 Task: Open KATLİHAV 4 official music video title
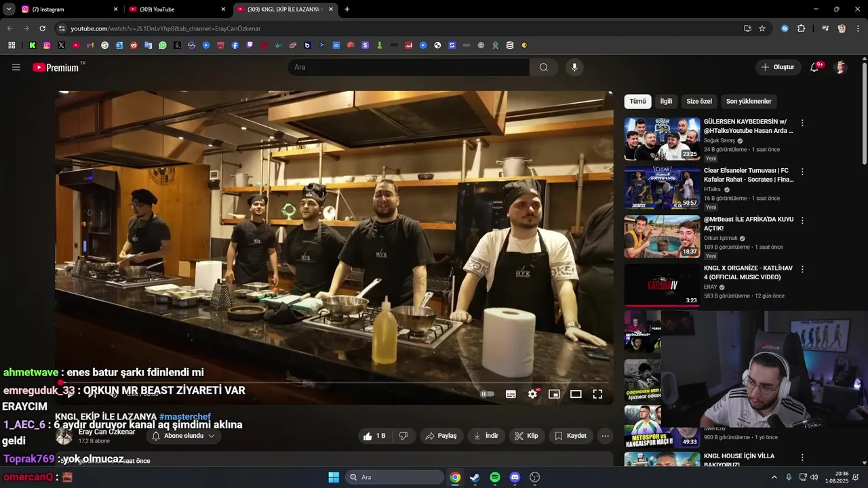coord(748,272)
